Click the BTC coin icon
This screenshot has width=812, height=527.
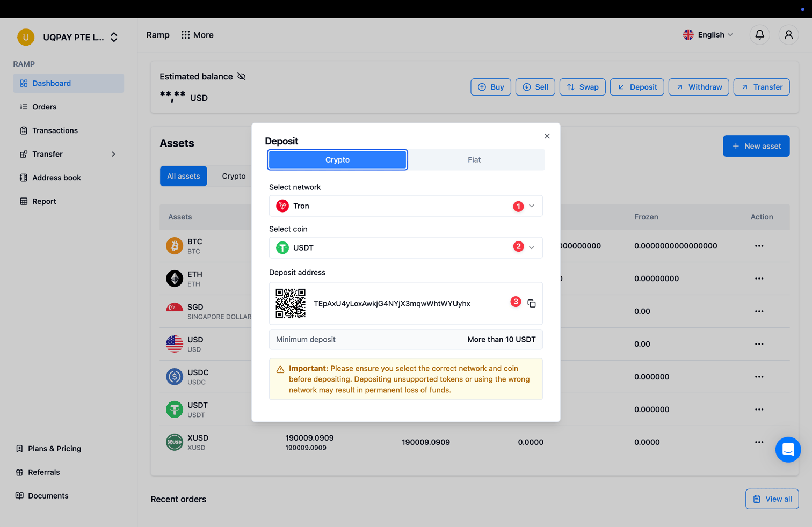click(174, 246)
